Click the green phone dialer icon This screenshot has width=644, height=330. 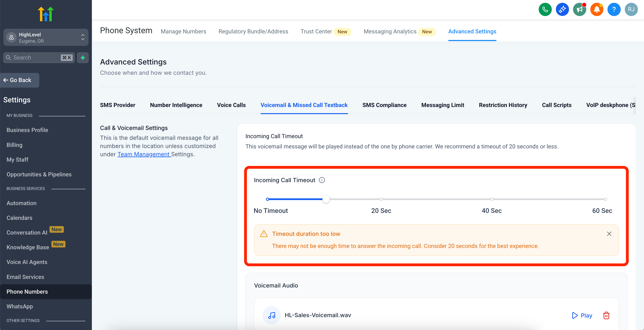pyautogui.click(x=545, y=10)
